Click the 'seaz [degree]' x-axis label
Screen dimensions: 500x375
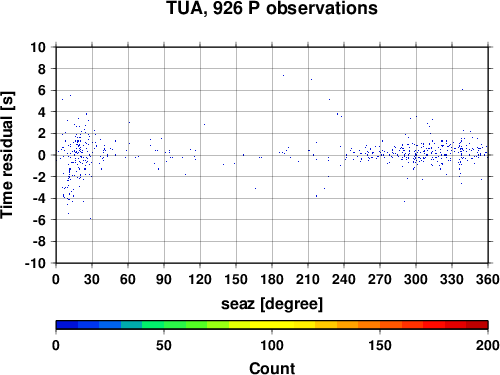coord(272,304)
